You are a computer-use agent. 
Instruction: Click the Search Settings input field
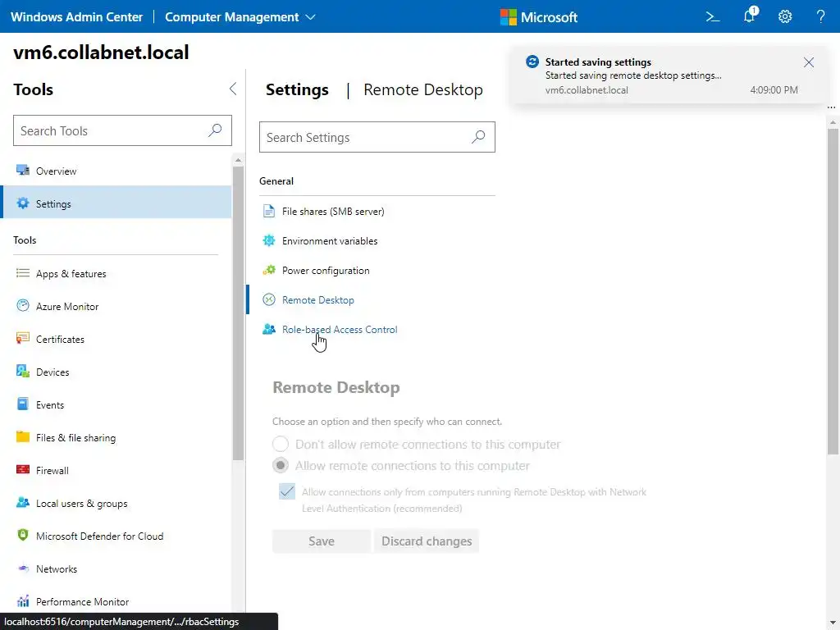[x=365, y=138]
